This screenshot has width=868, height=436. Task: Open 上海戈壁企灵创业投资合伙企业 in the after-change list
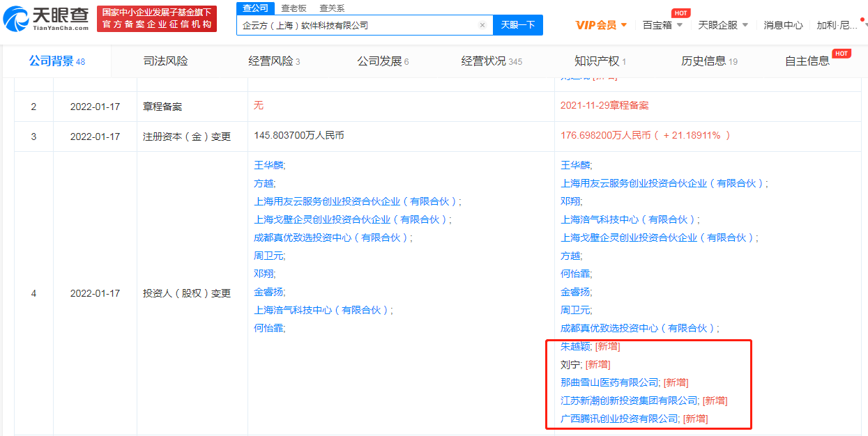pyautogui.click(x=659, y=238)
